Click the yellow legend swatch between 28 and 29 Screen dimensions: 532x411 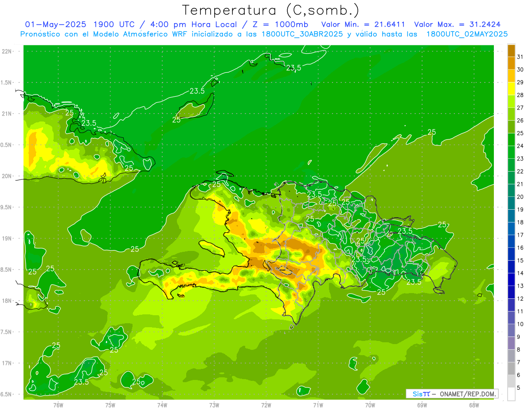(x=511, y=89)
